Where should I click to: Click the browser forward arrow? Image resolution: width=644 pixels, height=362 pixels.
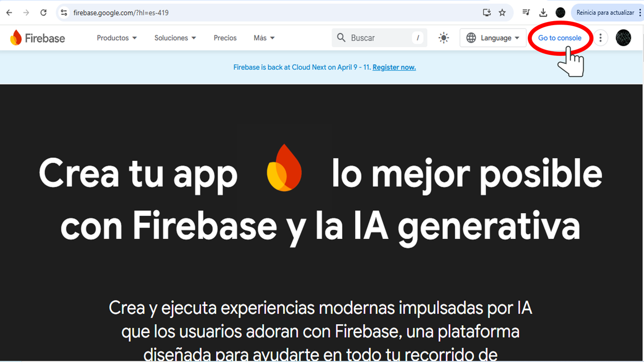(x=26, y=13)
